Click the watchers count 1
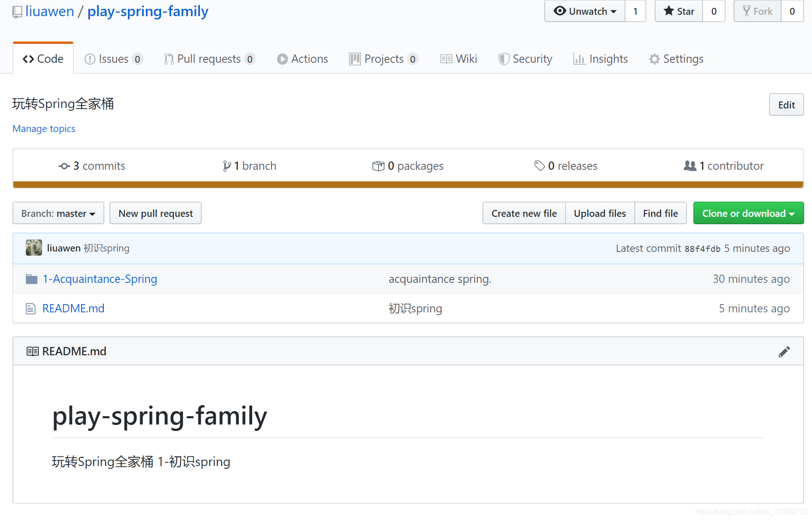The height and width of the screenshot is (520, 812). [635, 11]
